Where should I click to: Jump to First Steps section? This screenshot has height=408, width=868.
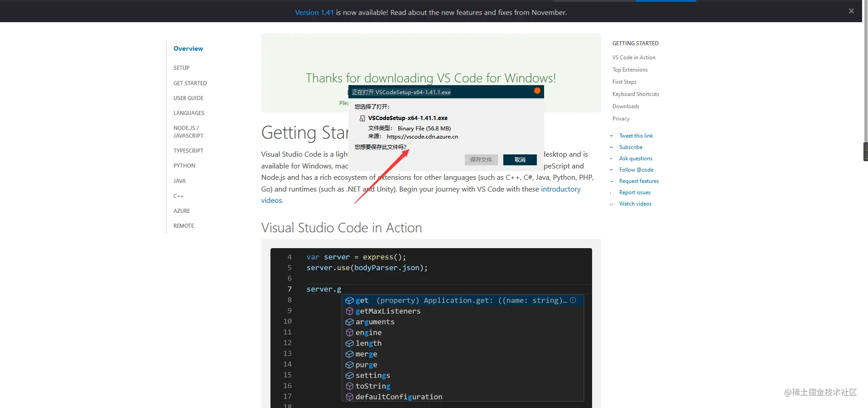click(x=624, y=82)
